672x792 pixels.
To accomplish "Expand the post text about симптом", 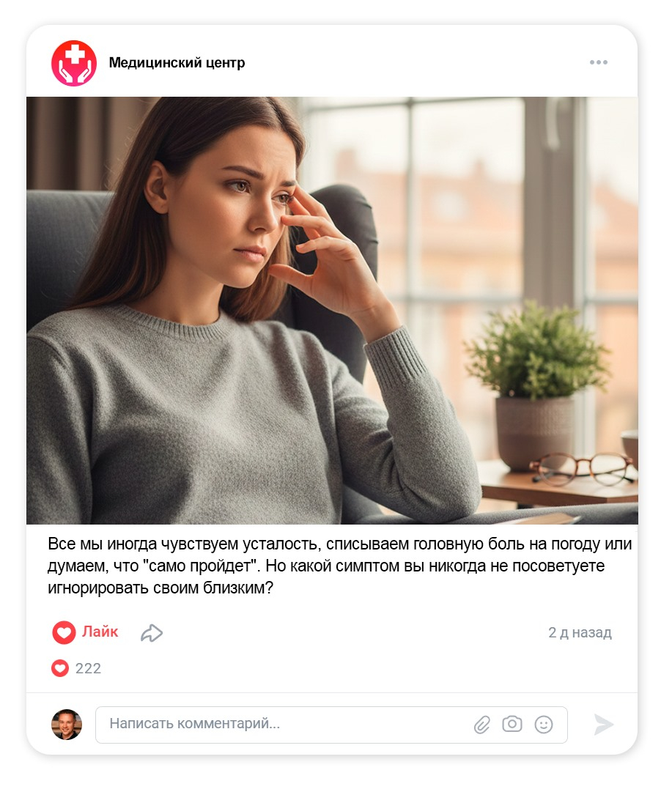I will click(x=339, y=566).
